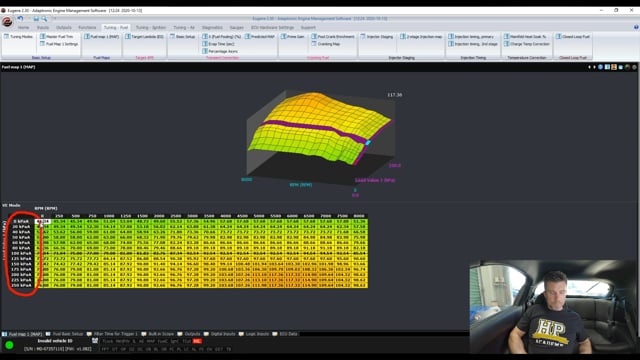The width and height of the screenshot is (640, 360).
Task: Switch to the ECU Data bottom tab
Action: coord(285,334)
